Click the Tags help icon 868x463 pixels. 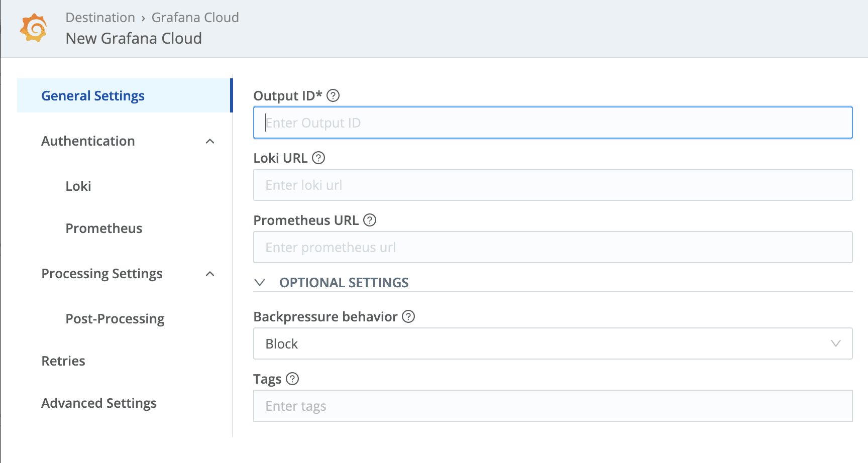pyautogui.click(x=292, y=379)
